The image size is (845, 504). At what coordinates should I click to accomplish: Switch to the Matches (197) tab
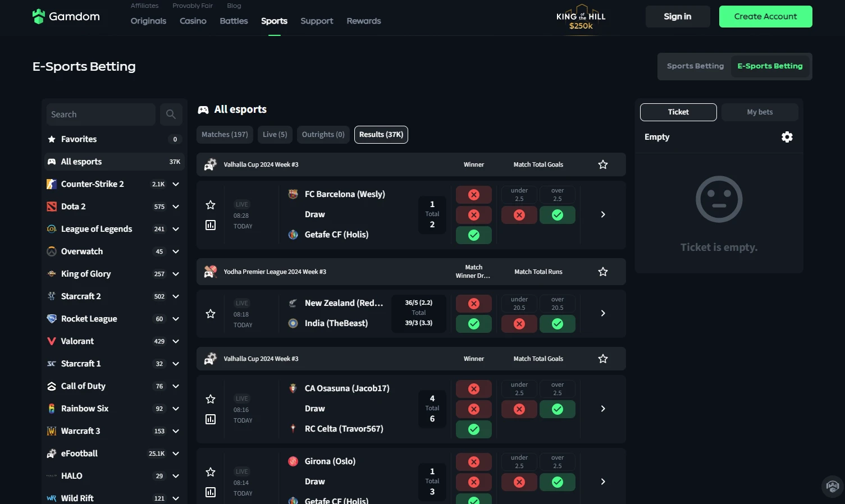225,135
